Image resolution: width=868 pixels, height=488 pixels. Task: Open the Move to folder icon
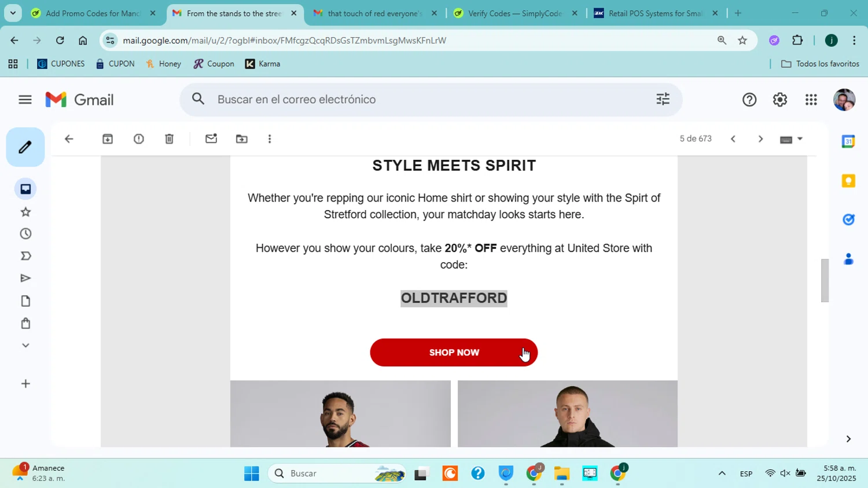tap(242, 139)
